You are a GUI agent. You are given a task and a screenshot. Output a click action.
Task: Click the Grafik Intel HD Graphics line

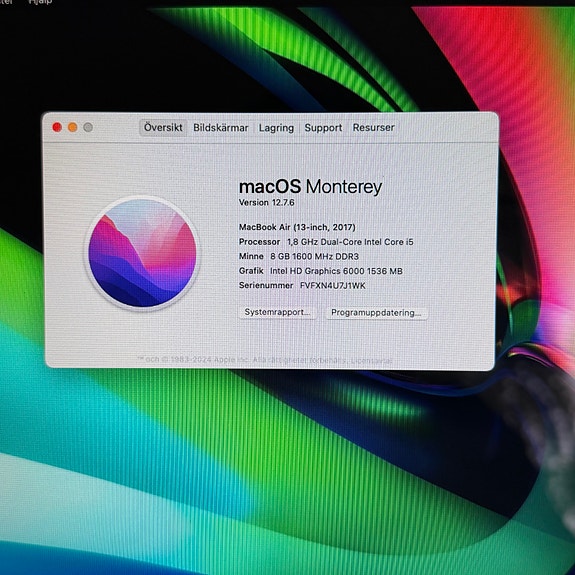321,271
